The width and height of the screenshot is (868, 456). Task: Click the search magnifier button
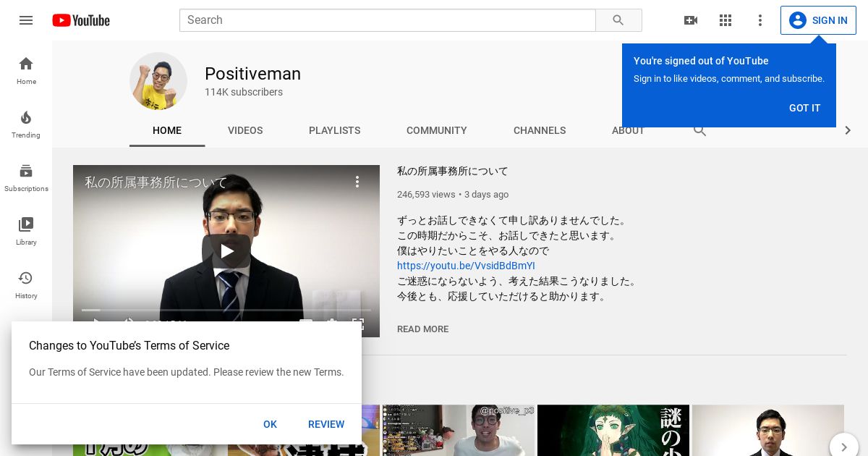[618, 20]
